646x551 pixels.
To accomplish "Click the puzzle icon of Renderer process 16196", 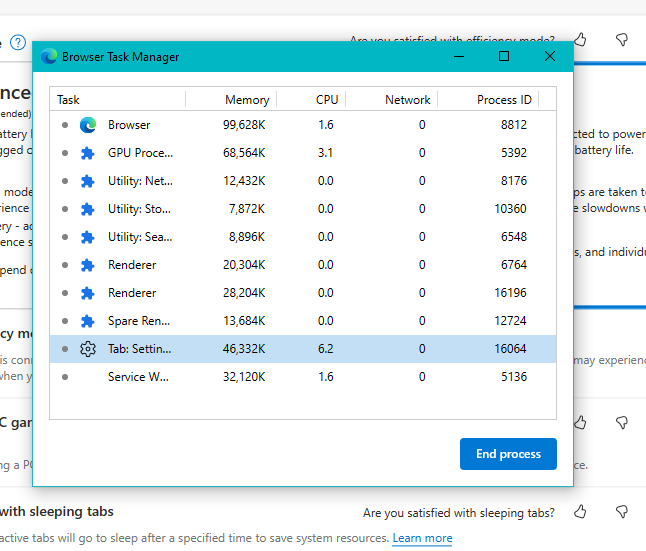I will 87,293.
